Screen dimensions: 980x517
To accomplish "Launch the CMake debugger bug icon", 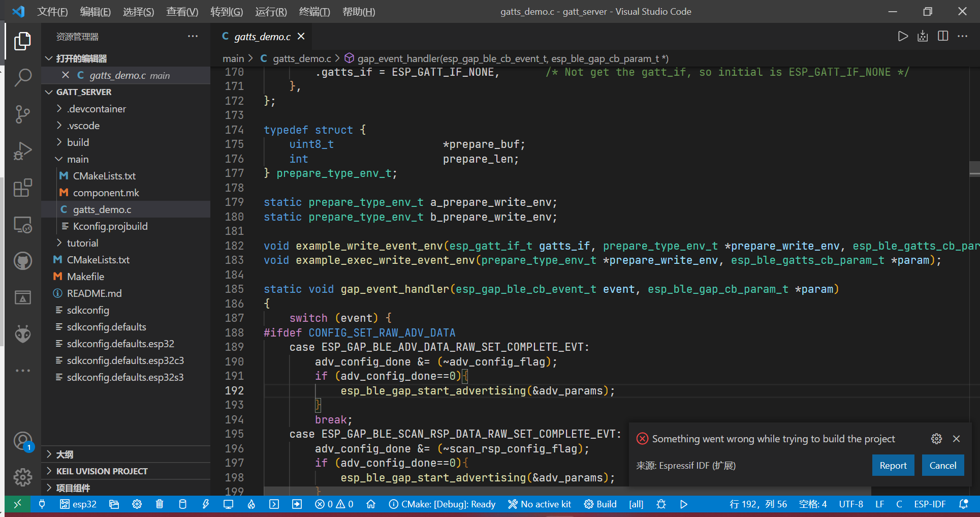I will (661, 504).
